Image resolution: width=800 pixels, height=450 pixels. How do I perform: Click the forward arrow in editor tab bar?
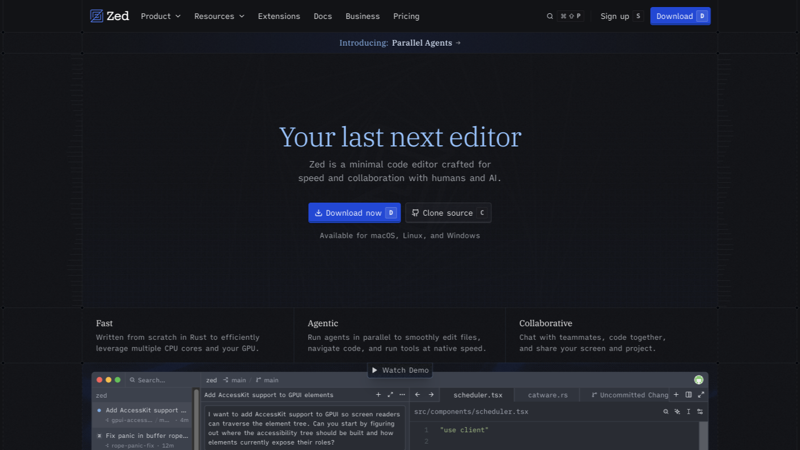click(x=431, y=395)
